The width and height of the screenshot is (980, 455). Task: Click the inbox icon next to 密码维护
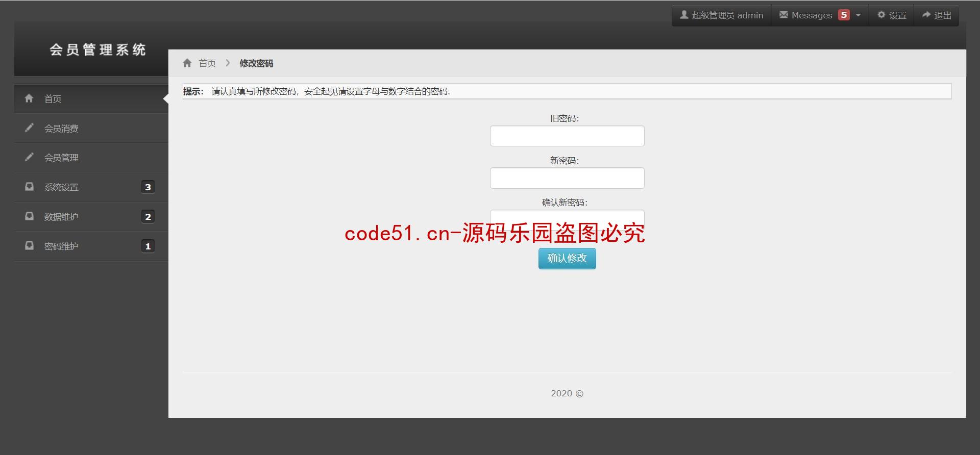(30, 246)
